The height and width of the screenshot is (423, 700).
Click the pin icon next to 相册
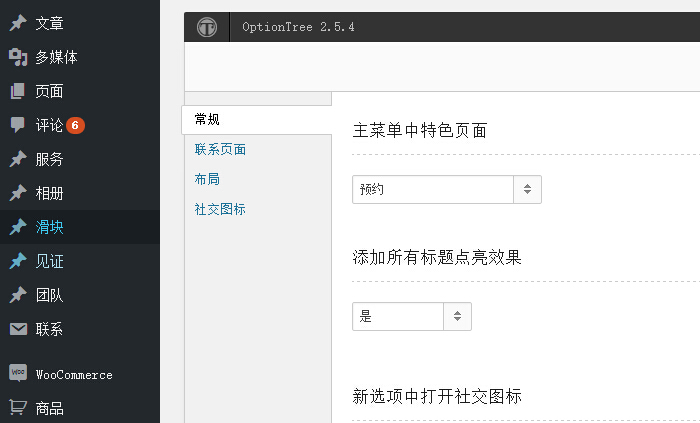18,193
